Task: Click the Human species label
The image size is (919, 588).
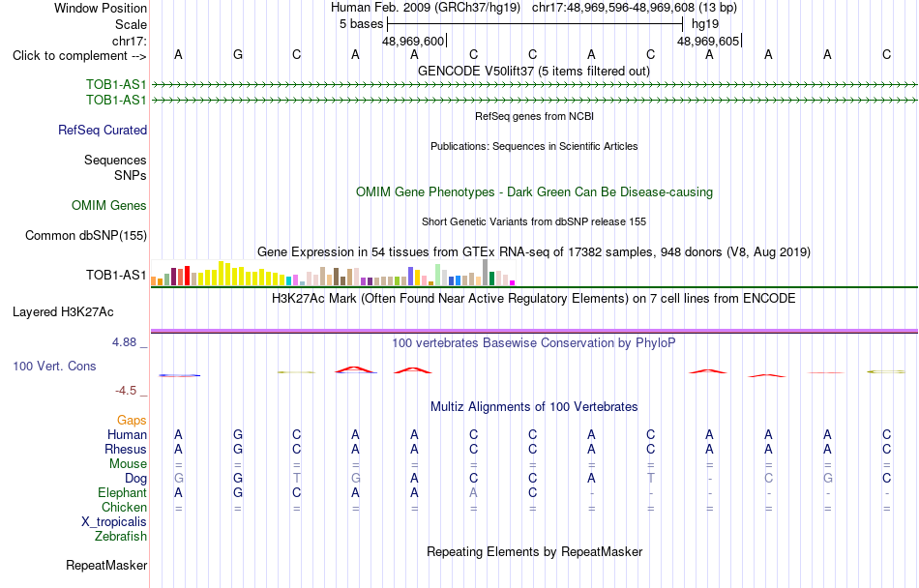Action: coord(127,434)
